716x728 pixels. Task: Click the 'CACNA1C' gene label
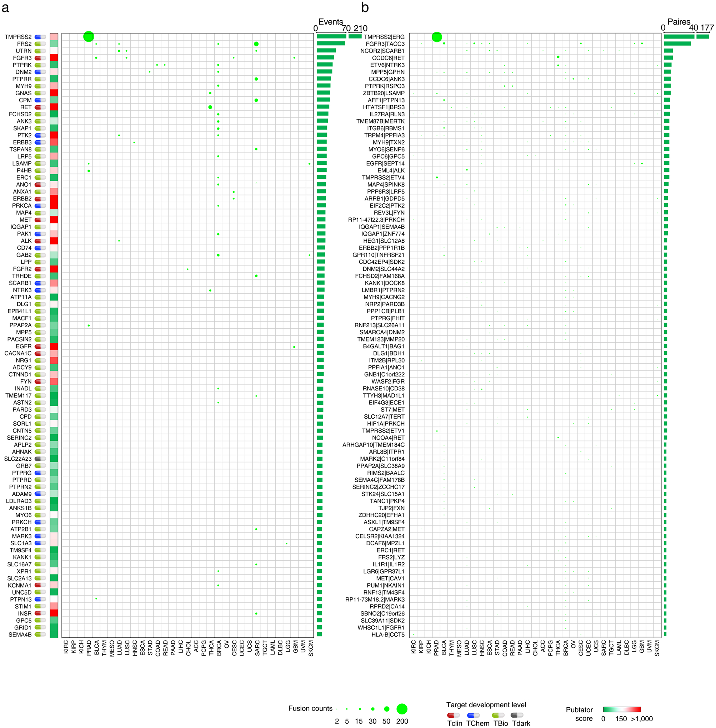pyautogui.click(x=18, y=353)
